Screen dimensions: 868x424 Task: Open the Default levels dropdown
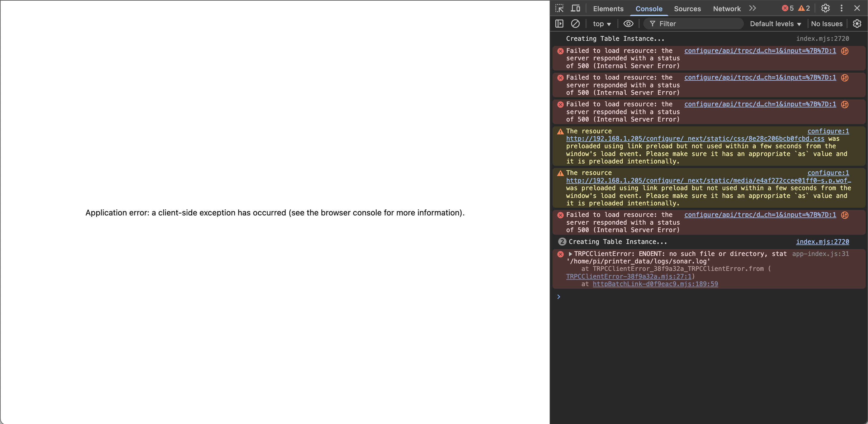775,24
